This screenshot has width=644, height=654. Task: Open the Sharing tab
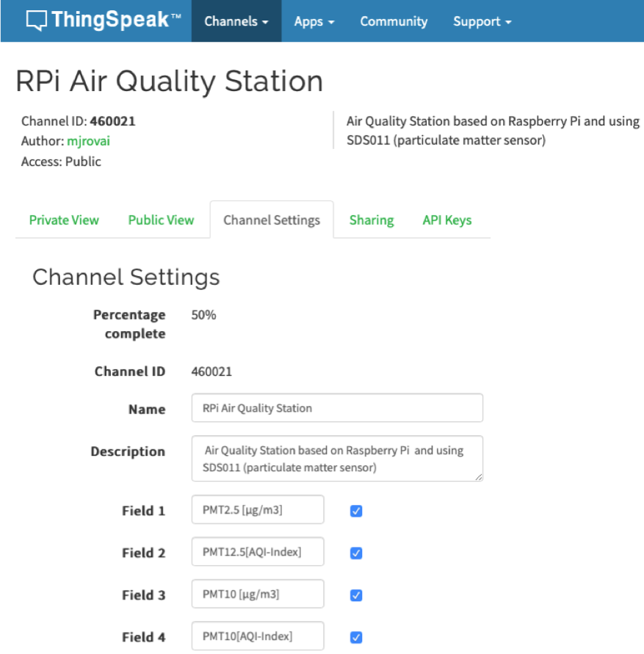pos(371,220)
